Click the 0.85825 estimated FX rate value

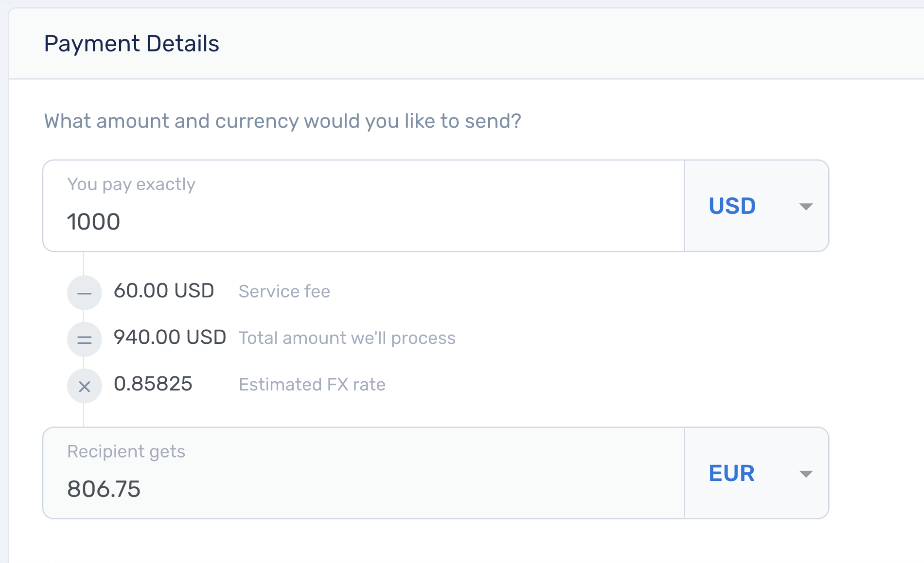click(154, 384)
